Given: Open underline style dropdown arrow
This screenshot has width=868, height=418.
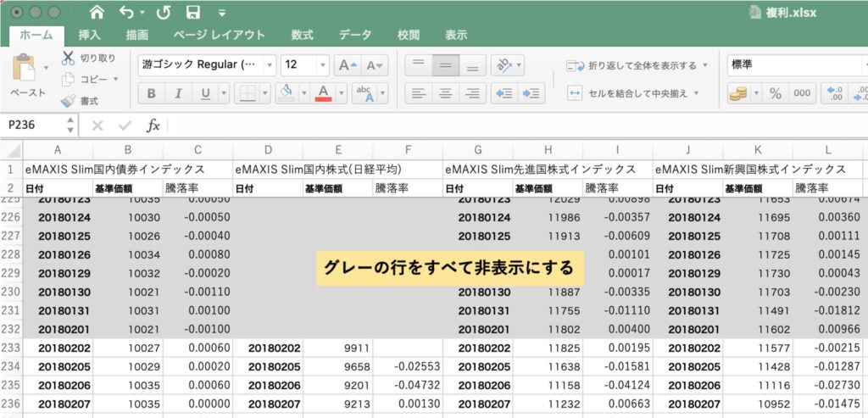Looking at the screenshot, I should point(224,93).
